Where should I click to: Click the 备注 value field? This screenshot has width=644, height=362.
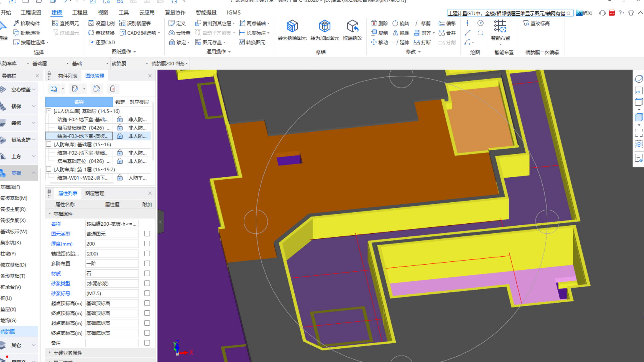tap(112, 343)
